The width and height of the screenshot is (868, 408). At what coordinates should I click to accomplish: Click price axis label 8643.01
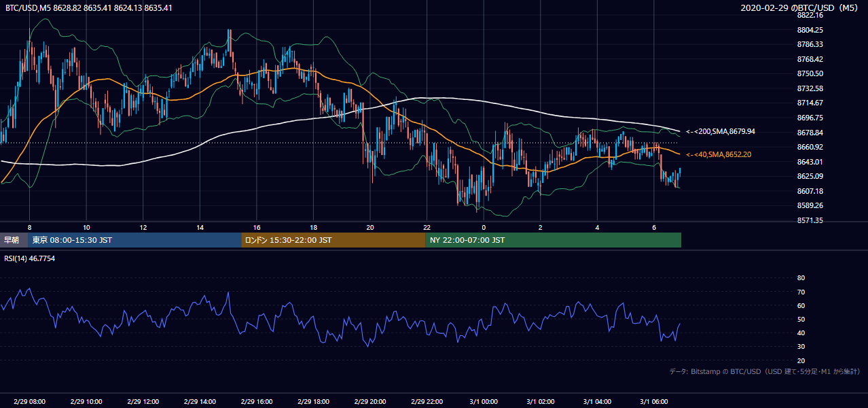tap(810, 162)
